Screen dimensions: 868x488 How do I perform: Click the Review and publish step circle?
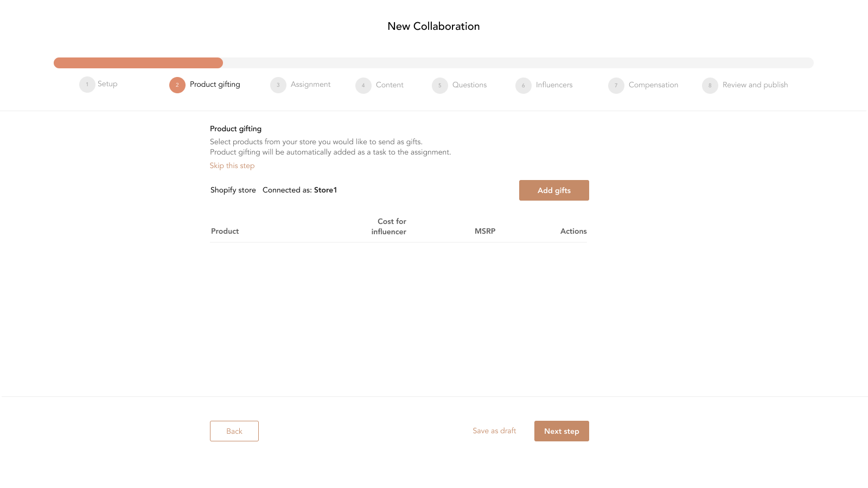point(710,86)
